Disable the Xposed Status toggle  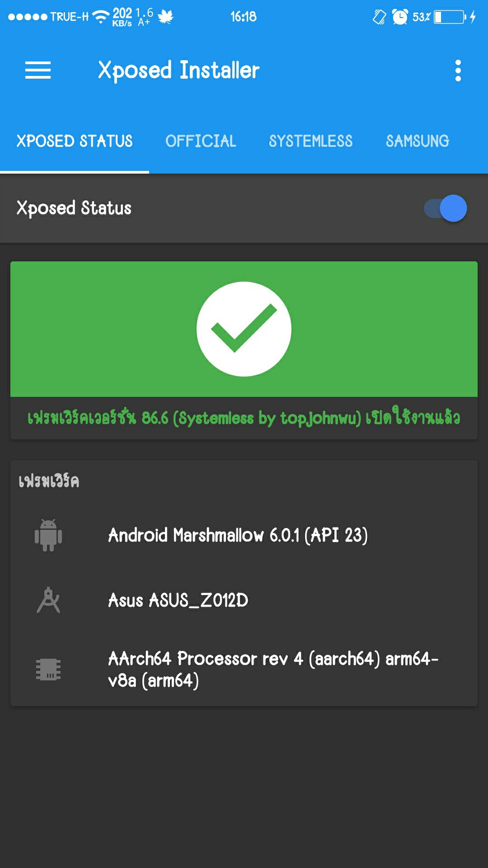(x=445, y=208)
